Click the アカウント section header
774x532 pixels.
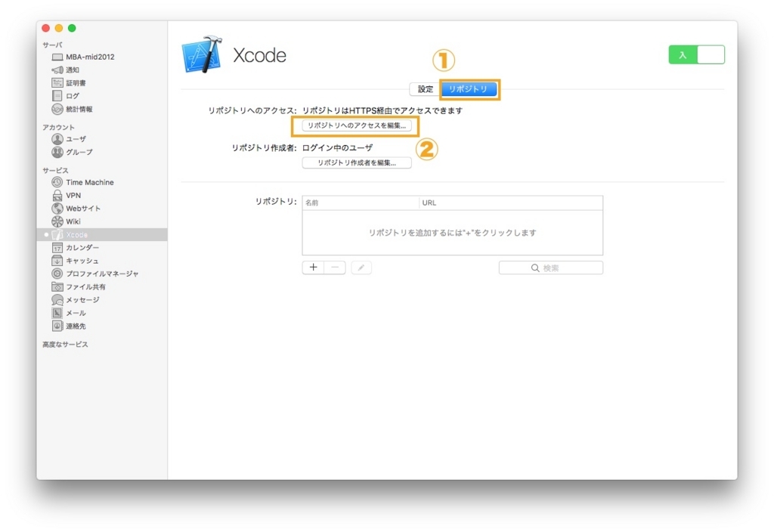58,127
